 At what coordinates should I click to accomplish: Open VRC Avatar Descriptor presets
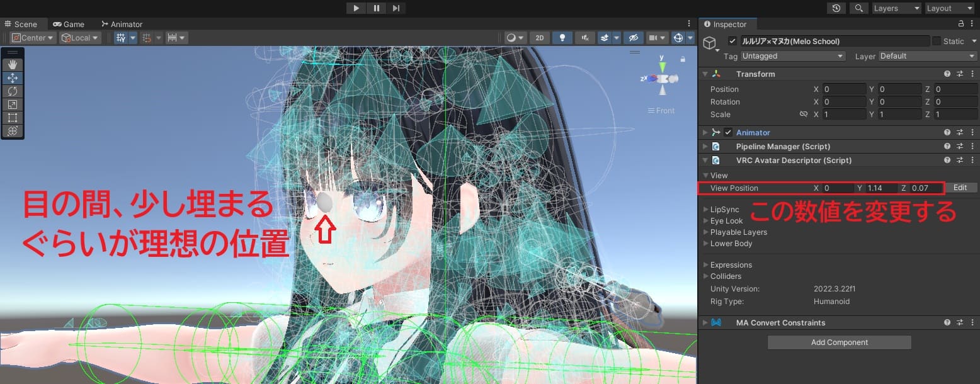960,161
